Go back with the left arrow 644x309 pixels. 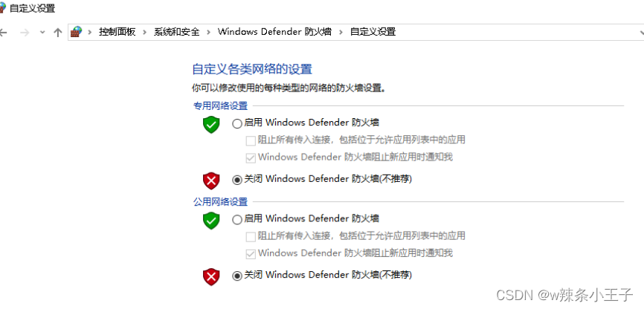click(3, 33)
